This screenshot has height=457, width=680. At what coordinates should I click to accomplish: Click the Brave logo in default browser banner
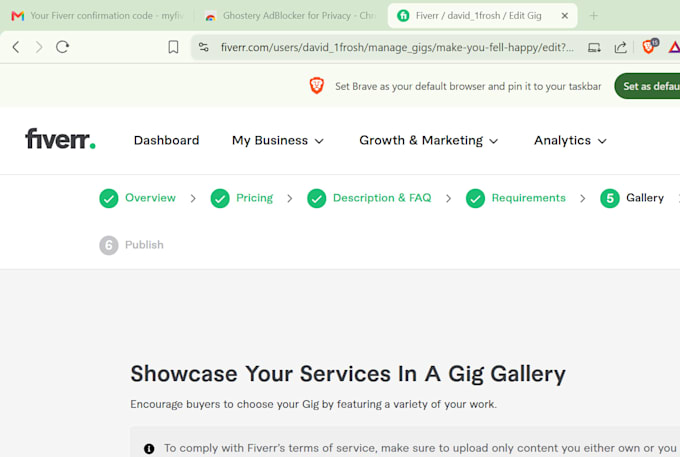(x=317, y=86)
